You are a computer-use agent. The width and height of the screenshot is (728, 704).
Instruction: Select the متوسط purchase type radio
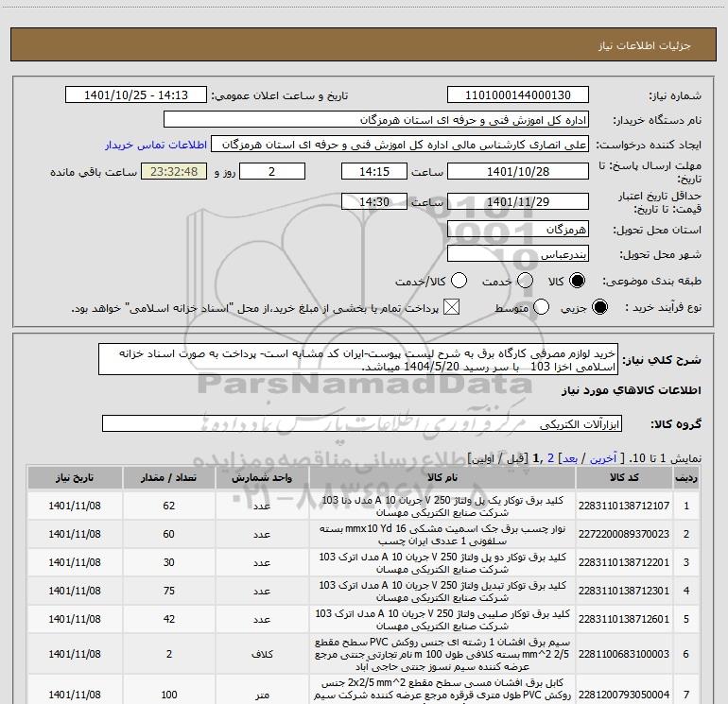[x=541, y=307]
